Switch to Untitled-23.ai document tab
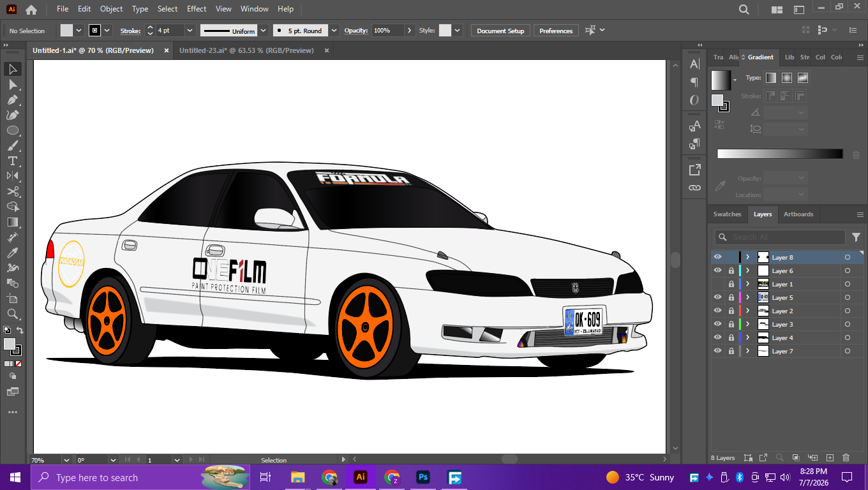The width and height of the screenshot is (868, 490). click(246, 50)
